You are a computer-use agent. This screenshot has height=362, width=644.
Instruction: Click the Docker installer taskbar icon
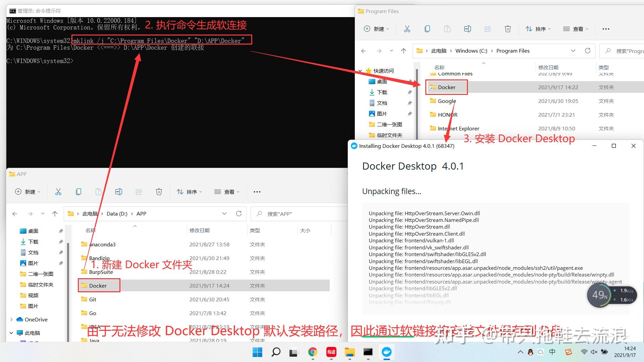[386, 352]
